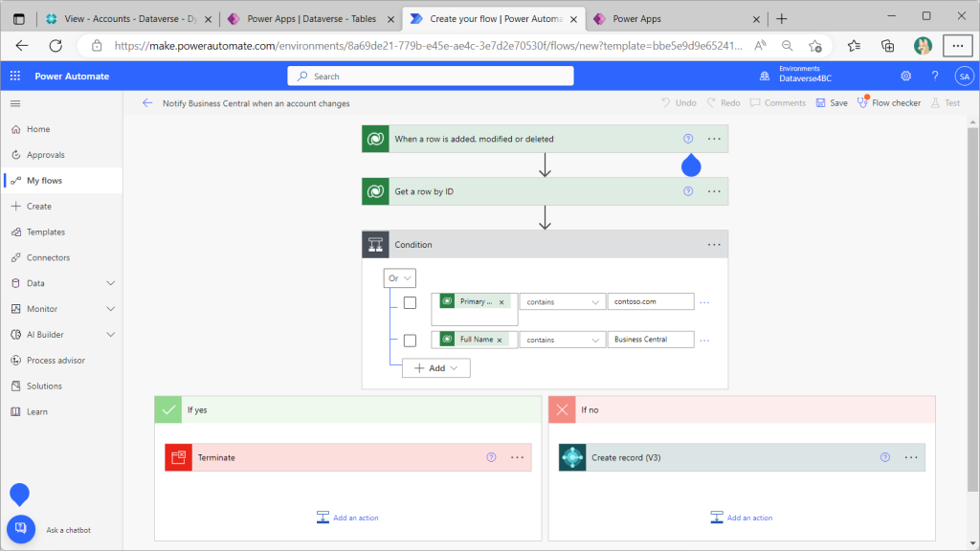
Task: Click the header help question mark
Action: 935,76
